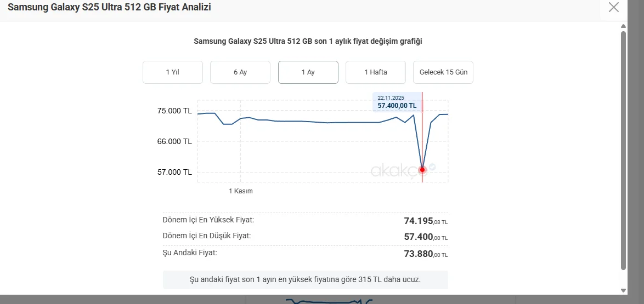Click the lowest price value 57.400,00 TL
Viewport: 644px width, 304px height.
click(x=426, y=237)
